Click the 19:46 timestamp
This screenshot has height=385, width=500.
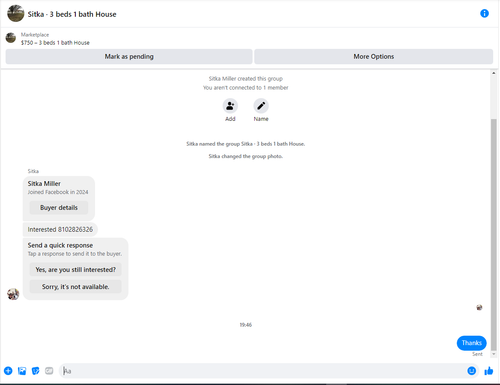coord(246,325)
